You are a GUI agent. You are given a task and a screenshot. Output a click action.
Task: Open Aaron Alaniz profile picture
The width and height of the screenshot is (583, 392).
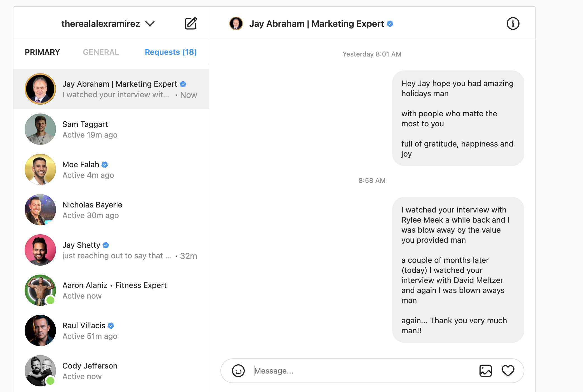click(x=40, y=290)
